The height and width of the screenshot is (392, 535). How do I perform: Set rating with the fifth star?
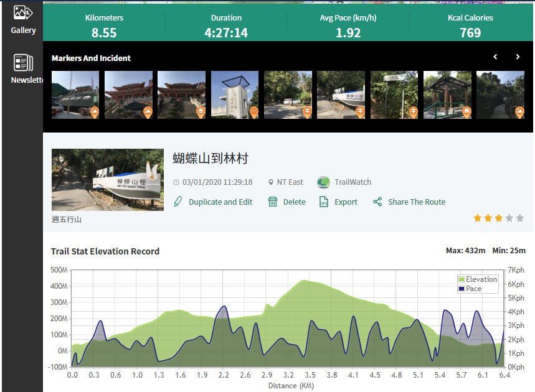tap(520, 218)
